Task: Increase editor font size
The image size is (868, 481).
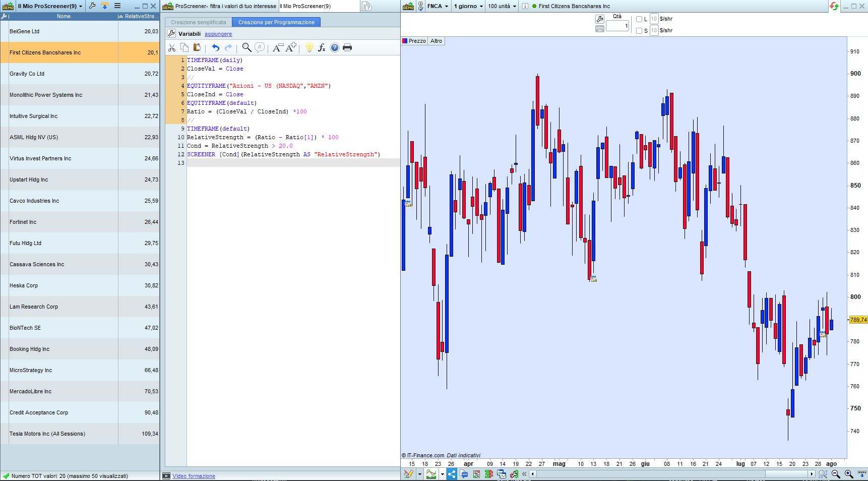Action: 291,47
